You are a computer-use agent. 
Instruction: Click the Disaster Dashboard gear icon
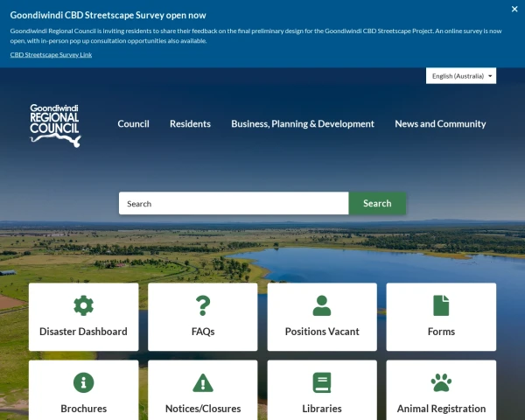[83, 305]
